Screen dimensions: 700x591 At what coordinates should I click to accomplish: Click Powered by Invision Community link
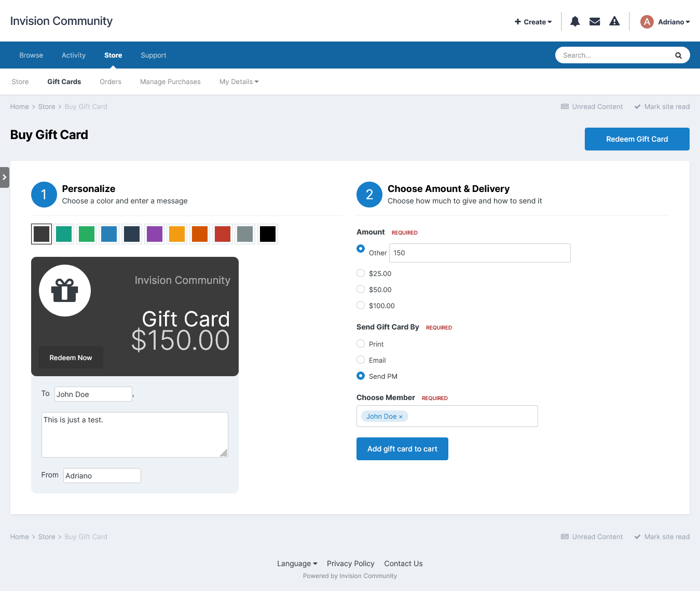350,576
